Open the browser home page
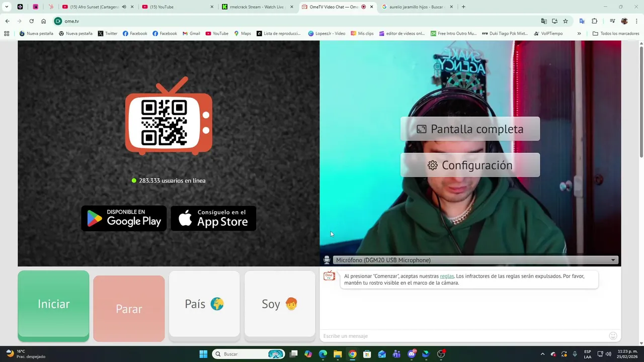The height and width of the screenshot is (362, 644). [x=43, y=21]
